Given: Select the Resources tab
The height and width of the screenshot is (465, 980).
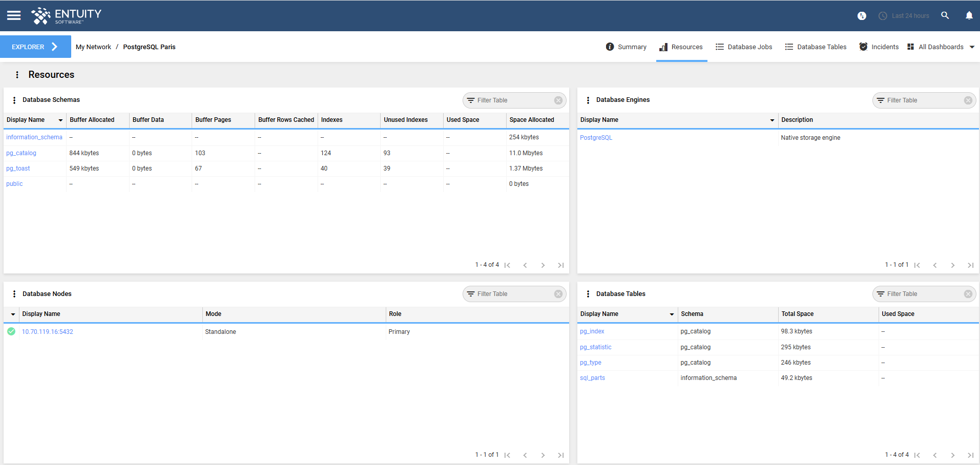Looking at the screenshot, I should click(681, 47).
